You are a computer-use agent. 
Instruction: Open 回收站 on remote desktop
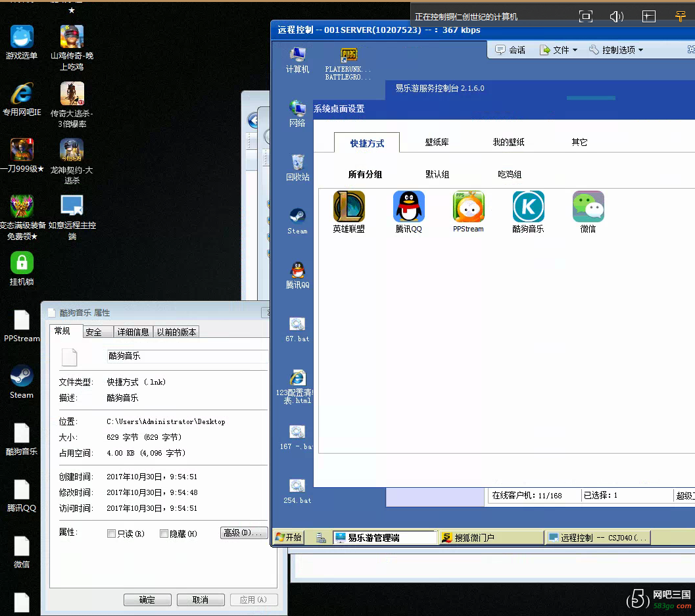coord(297,168)
